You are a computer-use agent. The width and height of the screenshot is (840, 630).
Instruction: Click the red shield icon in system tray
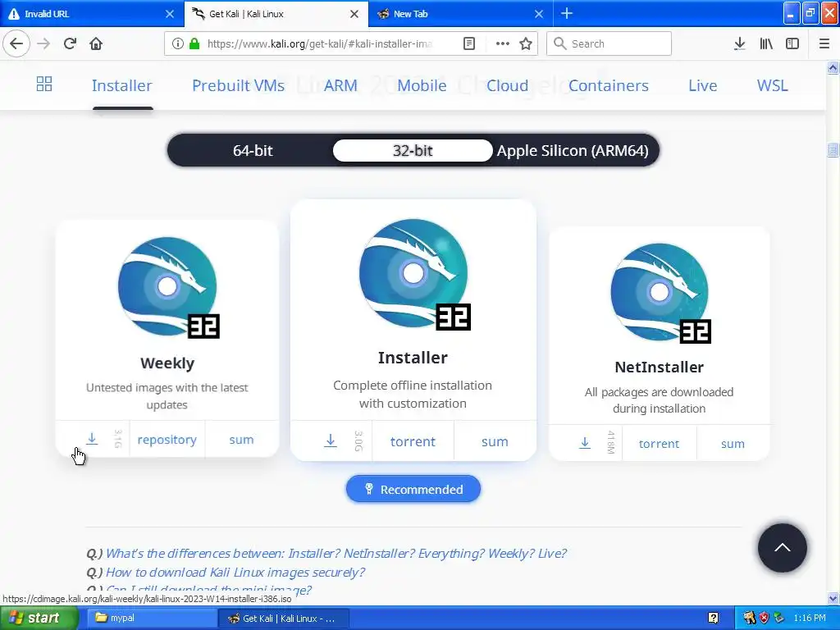[765, 618]
